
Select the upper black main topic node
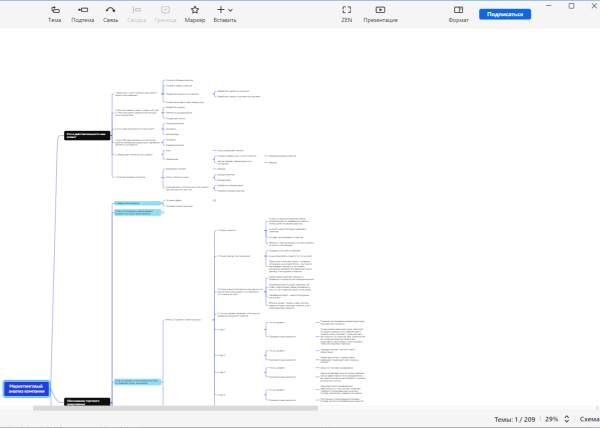point(86,135)
